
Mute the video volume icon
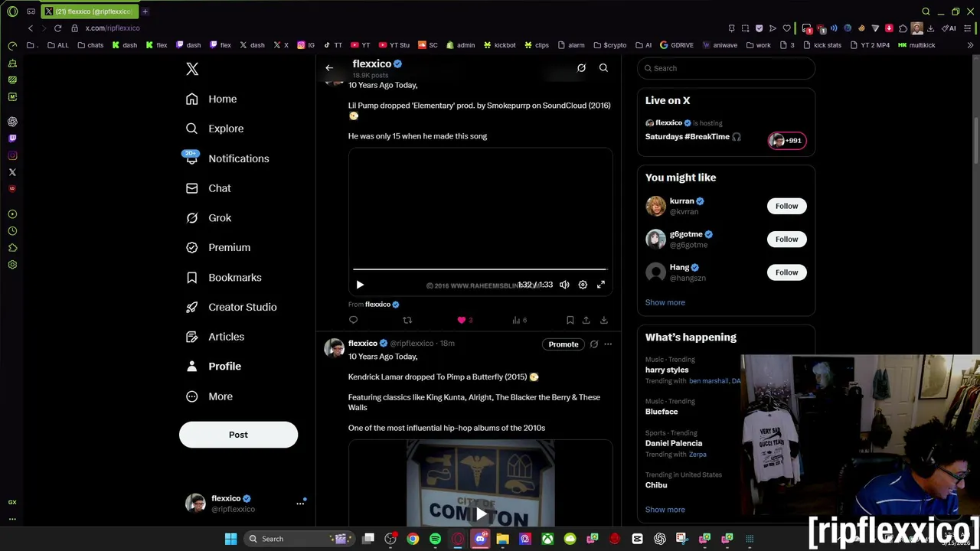[564, 285]
